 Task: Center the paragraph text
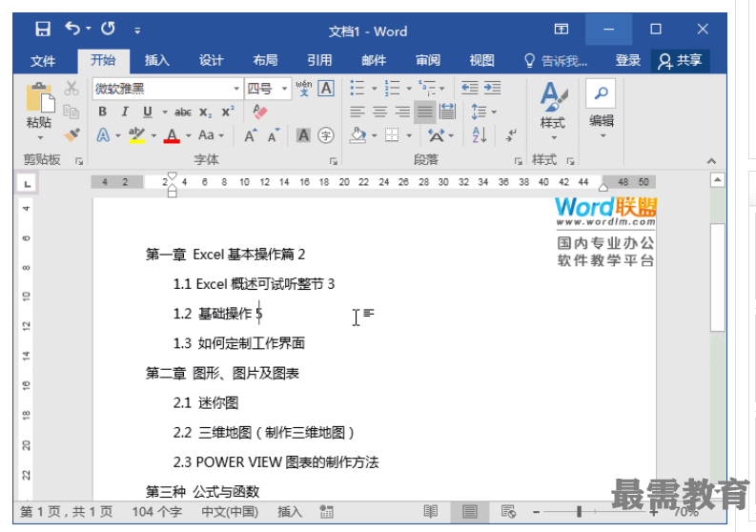[380, 112]
